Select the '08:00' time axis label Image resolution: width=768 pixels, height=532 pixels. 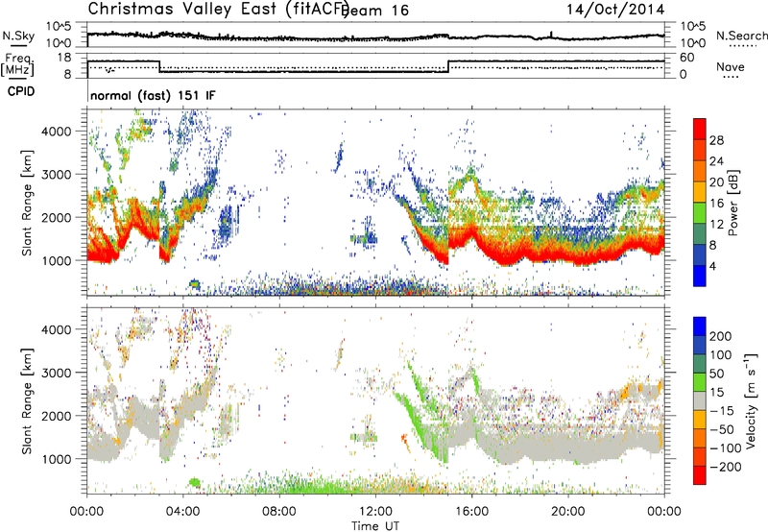(x=279, y=512)
